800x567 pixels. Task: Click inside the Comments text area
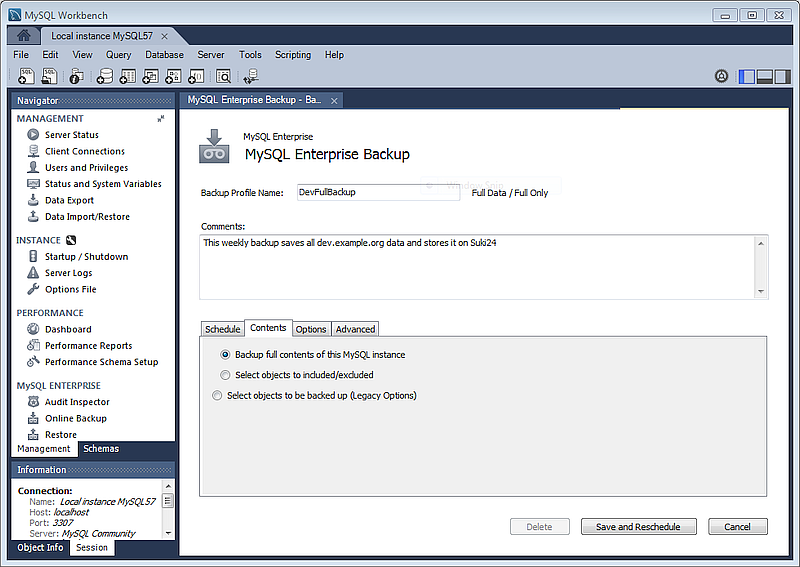pyautogui.click(x=478, y=267)
